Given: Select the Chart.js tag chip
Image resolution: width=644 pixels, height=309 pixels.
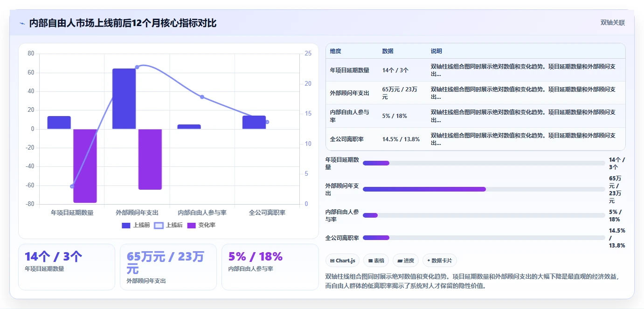Looking at the screenshot, I should [342, 261].
